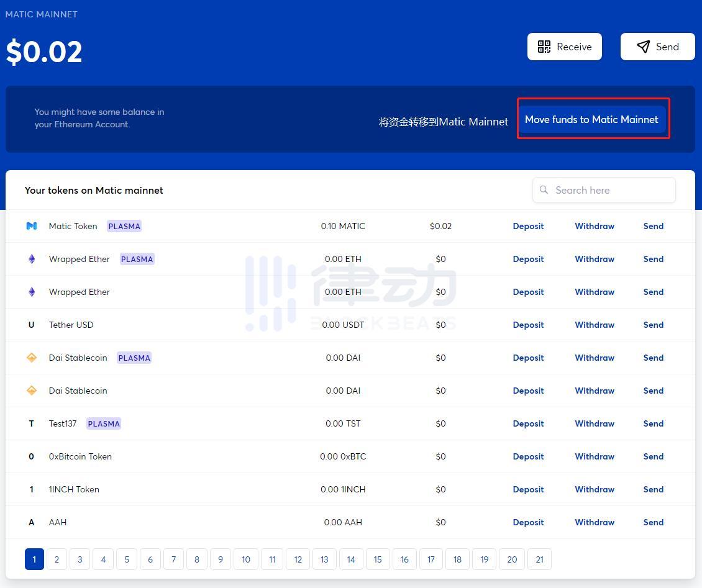
Task: Click the Test137 token icon
Action: pos(32,423)
